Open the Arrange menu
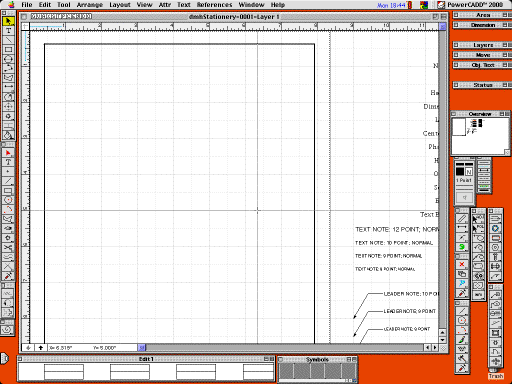Screen dimensions: 512x384 (90, 5)
